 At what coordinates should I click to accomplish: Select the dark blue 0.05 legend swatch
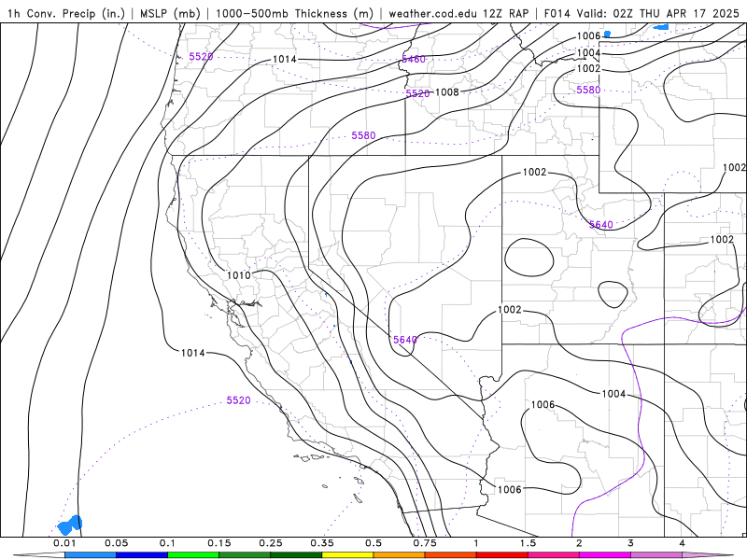(x=142, y=555)
